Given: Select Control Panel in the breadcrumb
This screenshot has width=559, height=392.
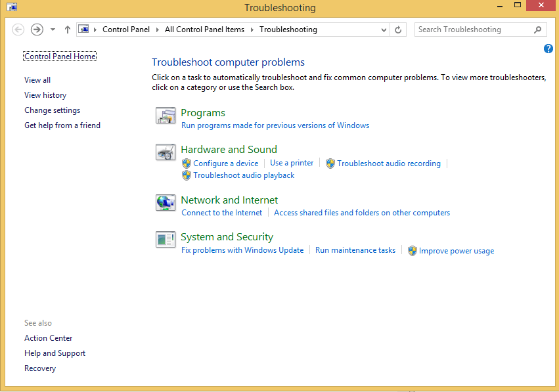Looking at the screenshot, I should tap(126, 30).
